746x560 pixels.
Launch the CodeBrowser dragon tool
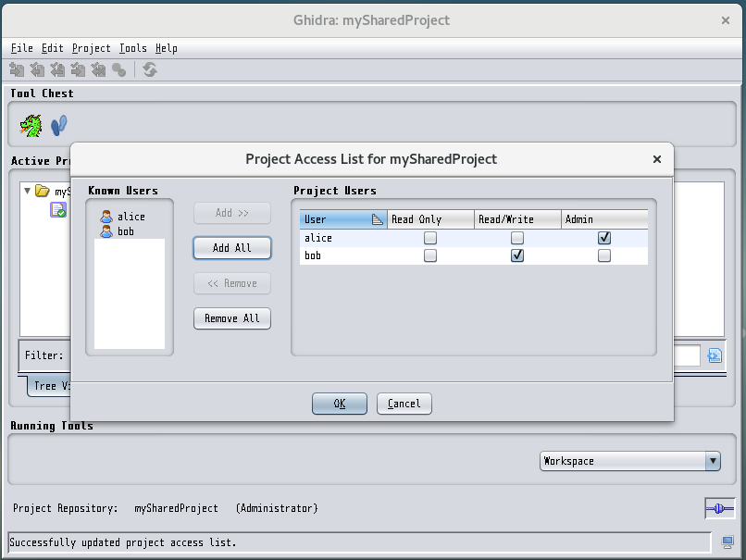pyautogui.click(x=31, y=126)
